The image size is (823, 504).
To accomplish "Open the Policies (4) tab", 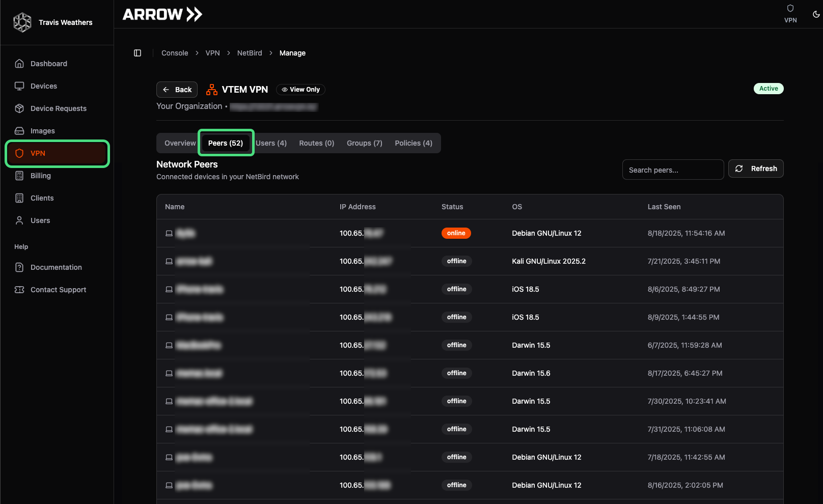I will click(414, 143).
